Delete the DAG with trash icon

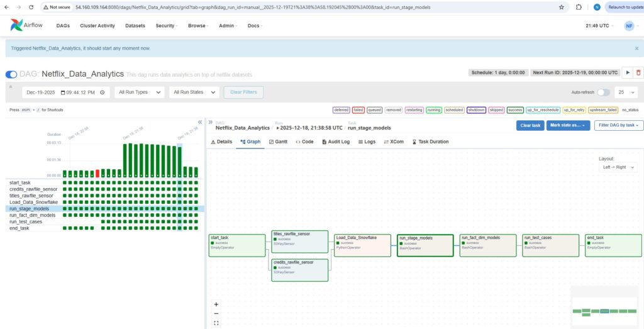point(638,73)
